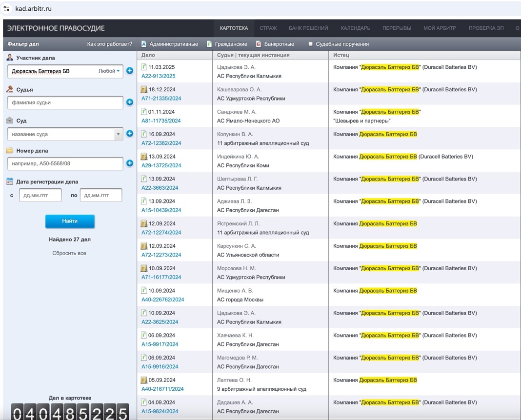Click the end date 'по' field

(x=101, y=195)
